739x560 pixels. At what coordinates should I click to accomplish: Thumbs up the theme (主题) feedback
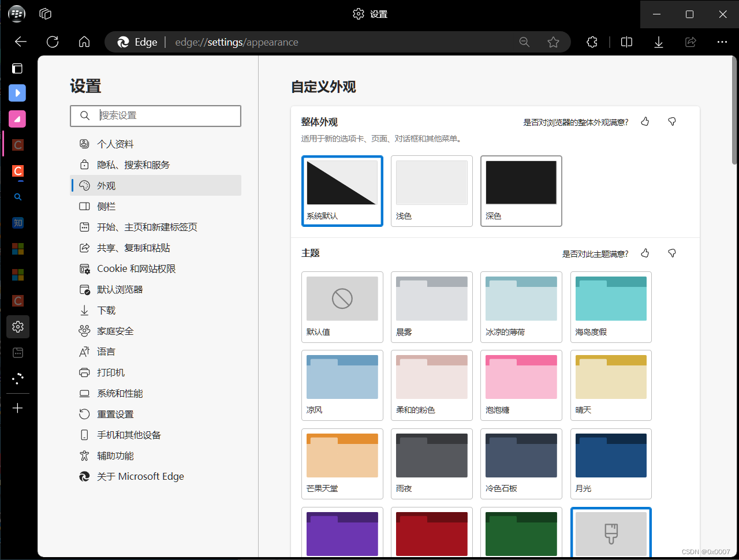point(645,253)
